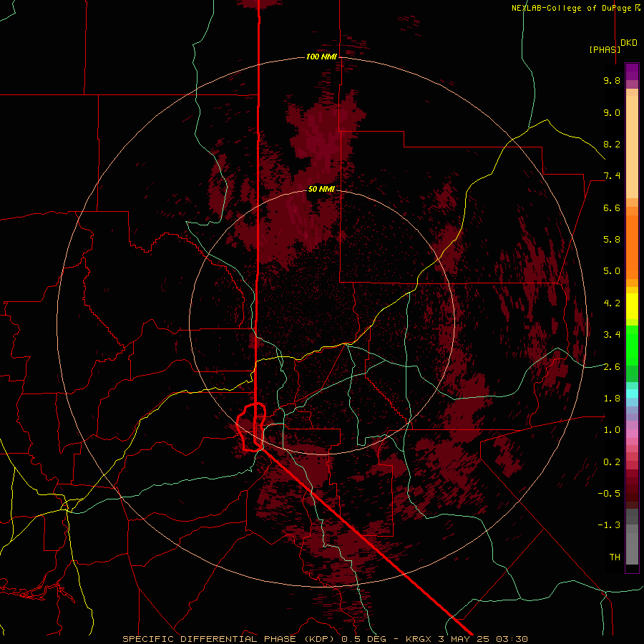The height and width of the screenshot is (644, 644).
Task: Click the NEXLAB-College of DuPage header text
Action: 576,8
